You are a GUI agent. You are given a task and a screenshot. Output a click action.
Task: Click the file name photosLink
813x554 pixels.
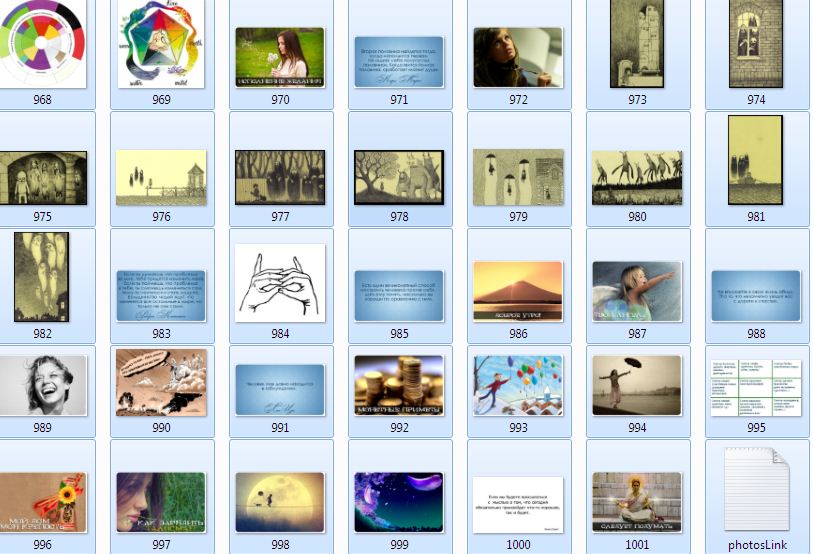pyautogui.click(x=757, y=545)
